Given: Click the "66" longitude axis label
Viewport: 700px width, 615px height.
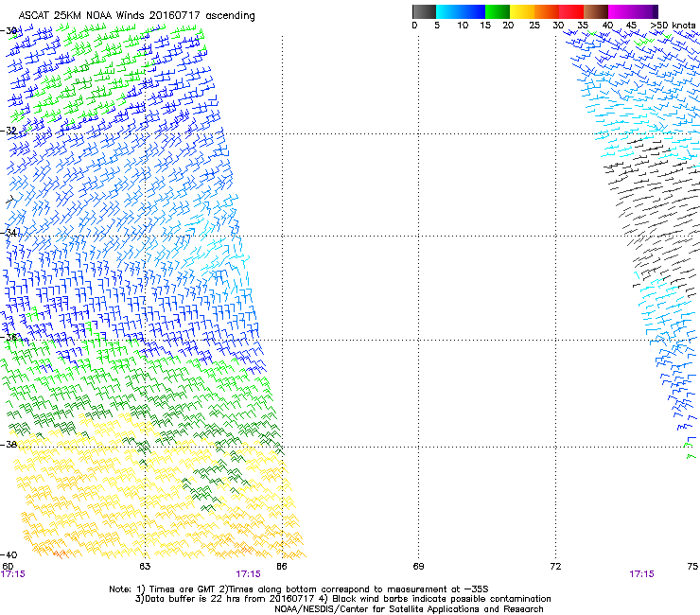Looking at the screenshot, I should [282, 567].
